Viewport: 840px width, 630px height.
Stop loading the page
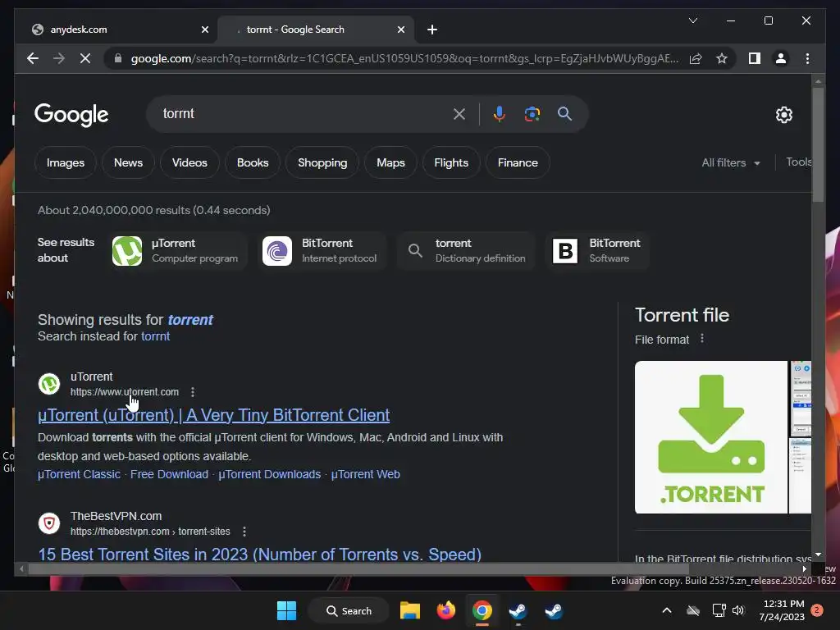85,58
